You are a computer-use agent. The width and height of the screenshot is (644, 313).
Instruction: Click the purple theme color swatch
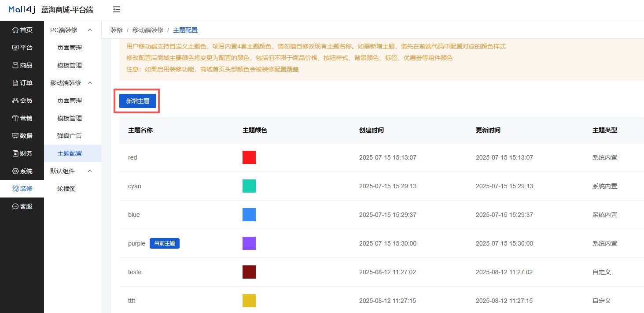point(249,243)
